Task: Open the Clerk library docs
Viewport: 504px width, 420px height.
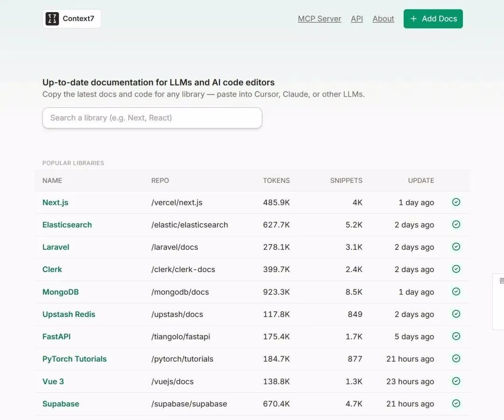Action: pos(52,270)
